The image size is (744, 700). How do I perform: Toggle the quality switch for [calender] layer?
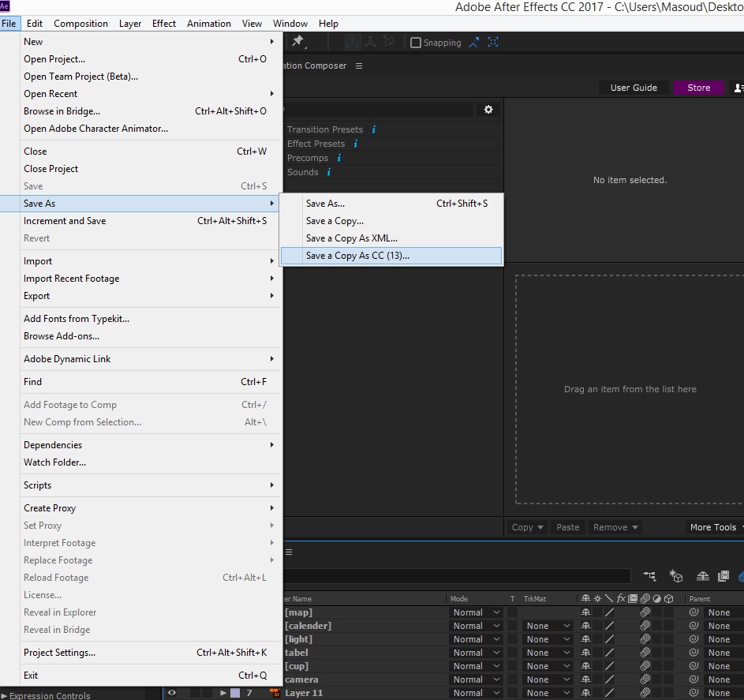pyautogui.click(x=610, y=626)
